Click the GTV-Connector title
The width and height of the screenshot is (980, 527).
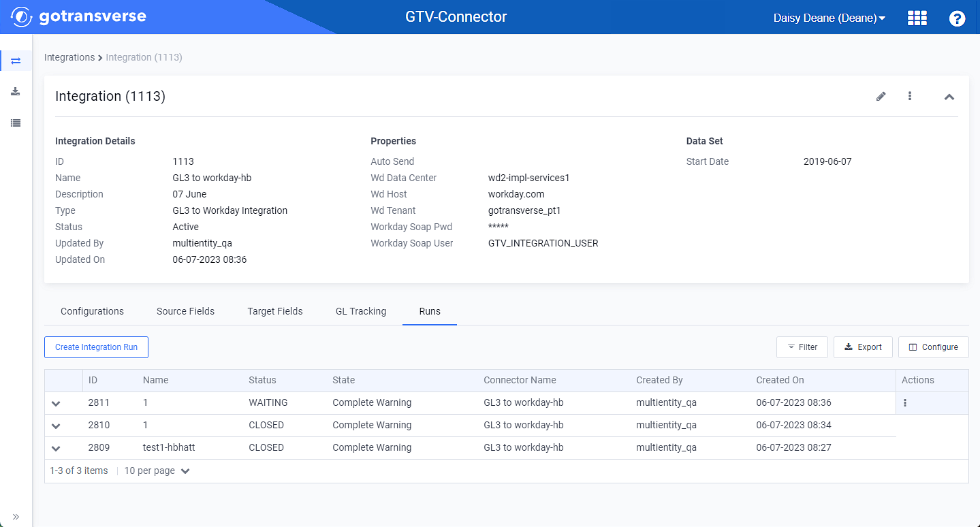coord(456,17)
